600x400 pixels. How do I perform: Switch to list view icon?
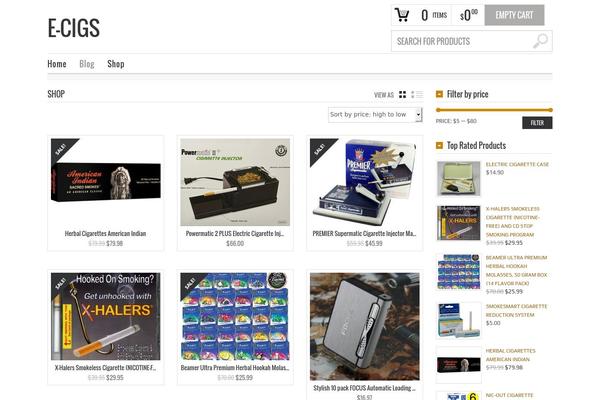coord(417,95)
